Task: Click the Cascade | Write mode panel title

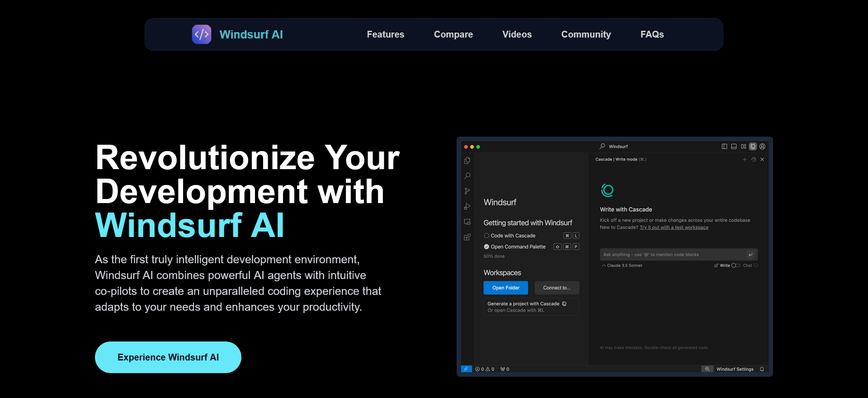Action: pos(621,159)
